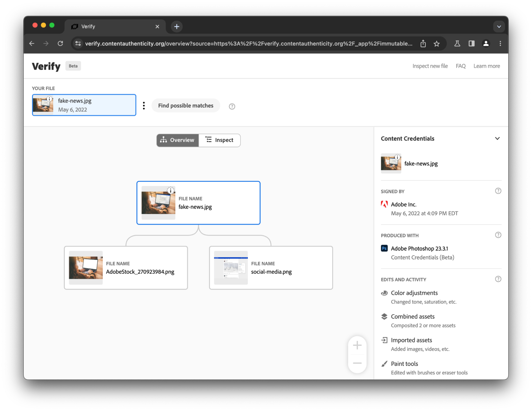Click the Beta badge next to Verify

point(73,66)
